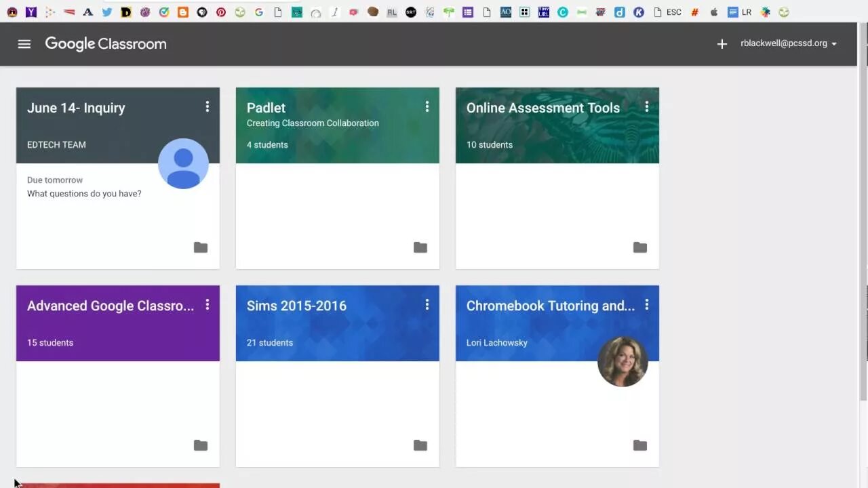Open the Padlet class

point(266,108)
